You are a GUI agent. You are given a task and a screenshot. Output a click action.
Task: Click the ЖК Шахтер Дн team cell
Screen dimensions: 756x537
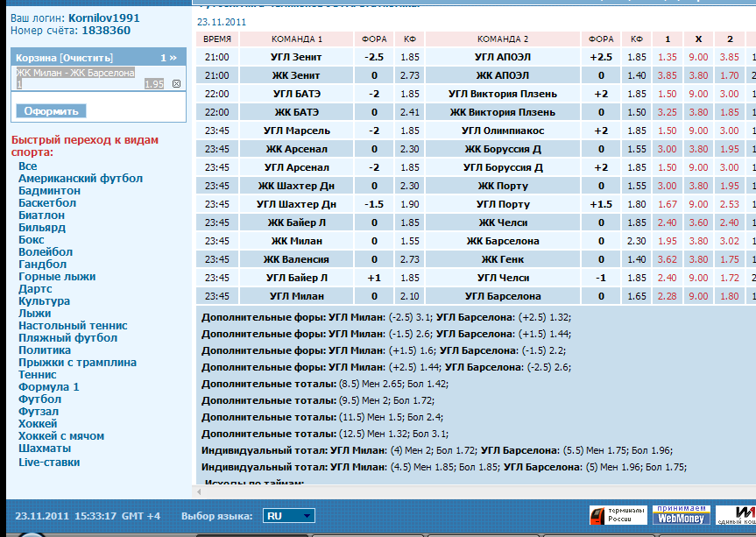point(296,186)
